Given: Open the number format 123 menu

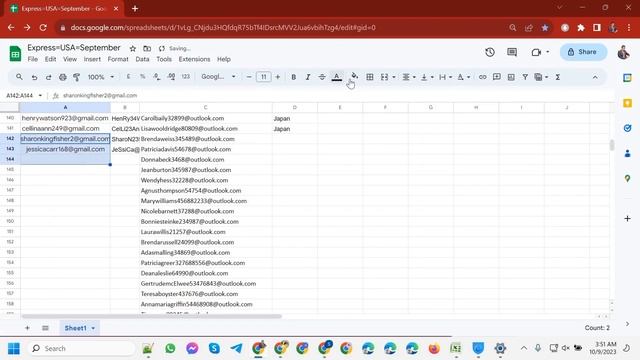Looking at the screenshot, I should pyautogui.click(x=186, y=77).
